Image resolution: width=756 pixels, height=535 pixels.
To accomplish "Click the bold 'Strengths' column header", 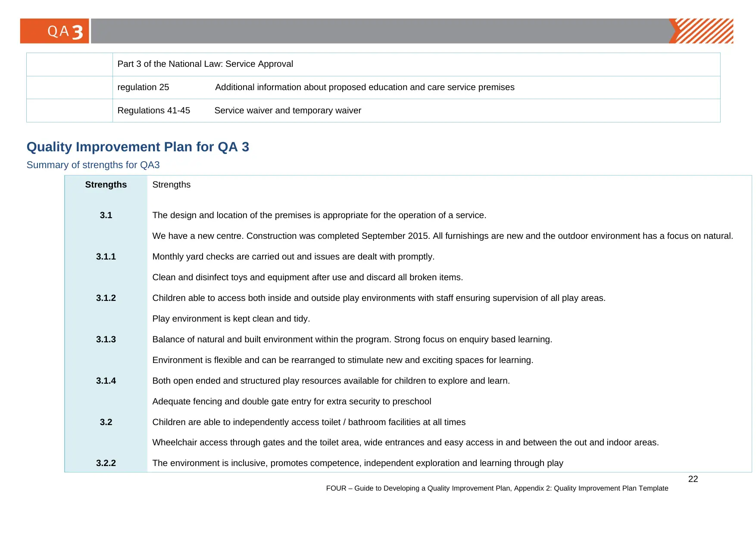I will [106, 185].
